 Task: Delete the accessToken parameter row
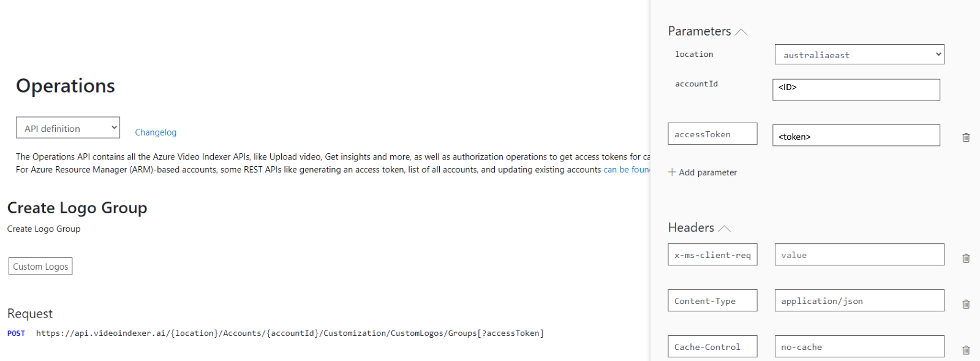click(966, 137)
